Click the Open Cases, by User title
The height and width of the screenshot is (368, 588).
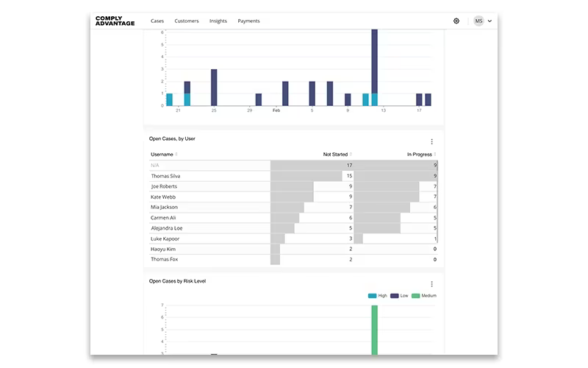[x=172, y=138]
